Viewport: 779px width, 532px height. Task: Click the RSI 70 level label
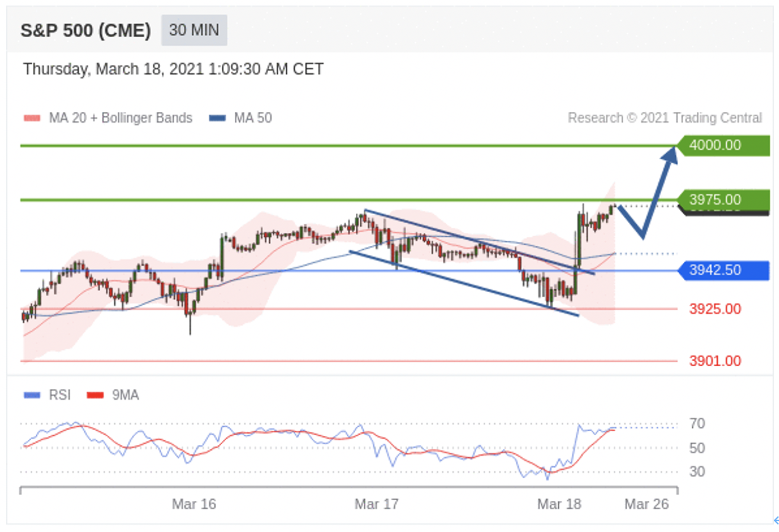[x=697, y=424]
